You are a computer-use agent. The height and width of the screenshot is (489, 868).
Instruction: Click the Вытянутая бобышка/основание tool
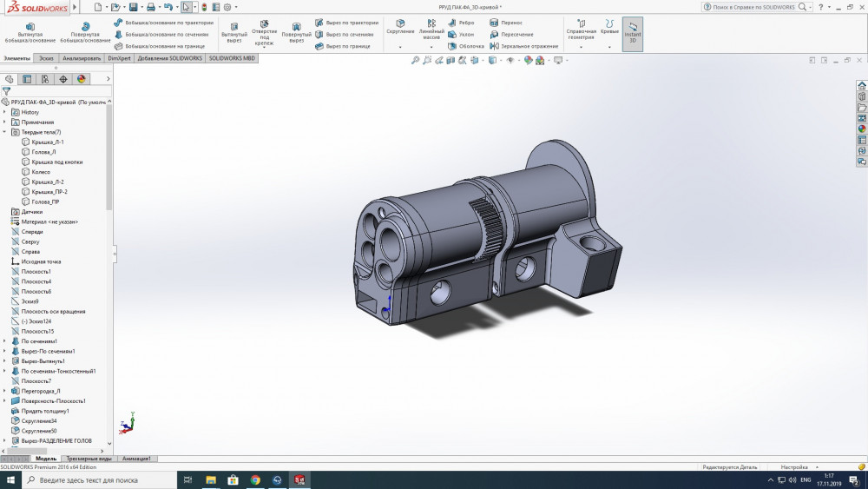[30, 32]
